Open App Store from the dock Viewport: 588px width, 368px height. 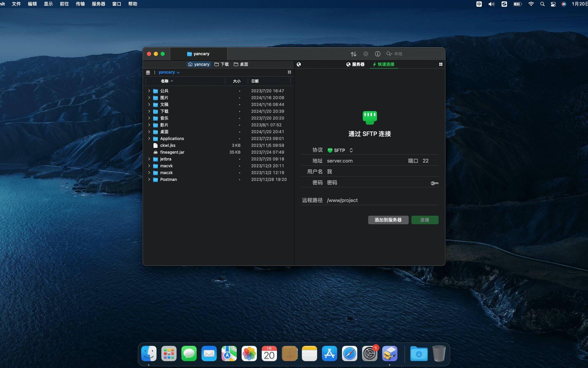click(329, 354)
